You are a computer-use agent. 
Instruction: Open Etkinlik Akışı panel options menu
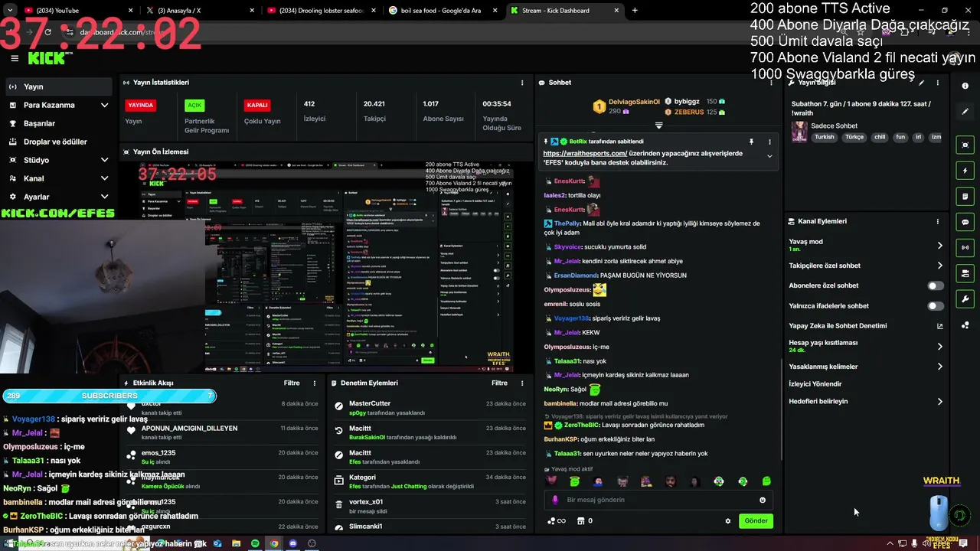pos(314,383)
